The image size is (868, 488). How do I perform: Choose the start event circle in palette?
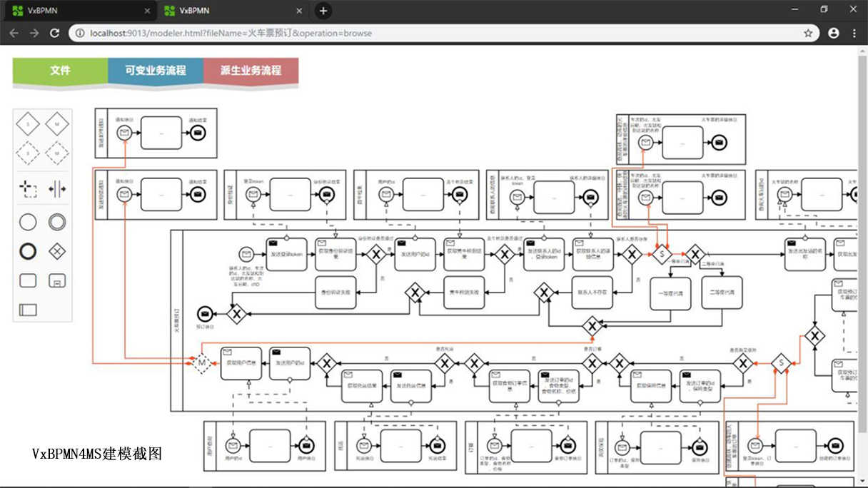(28, 222)
